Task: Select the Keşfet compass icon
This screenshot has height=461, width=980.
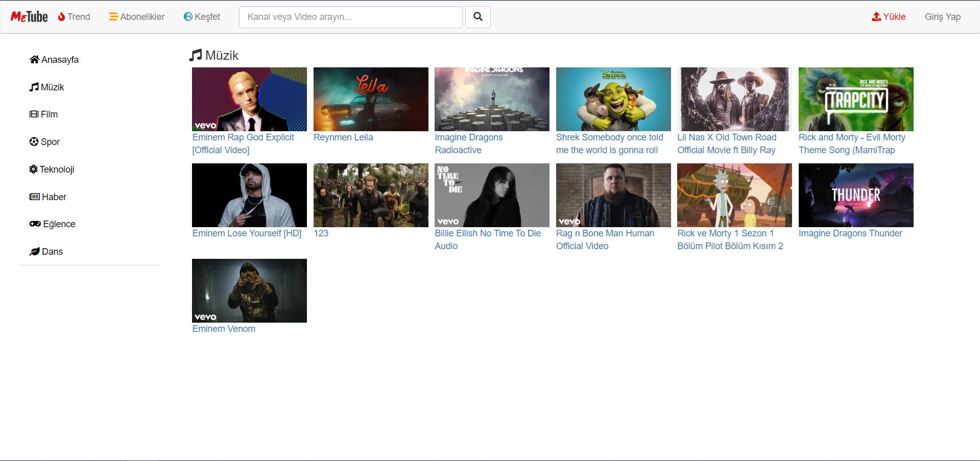Action: (x=188, y=16)
